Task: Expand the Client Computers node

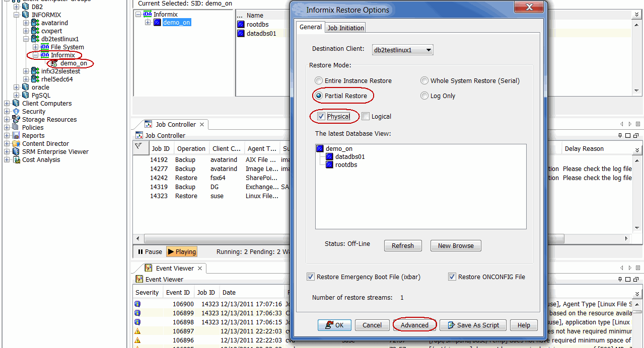Action: (7, 104)
